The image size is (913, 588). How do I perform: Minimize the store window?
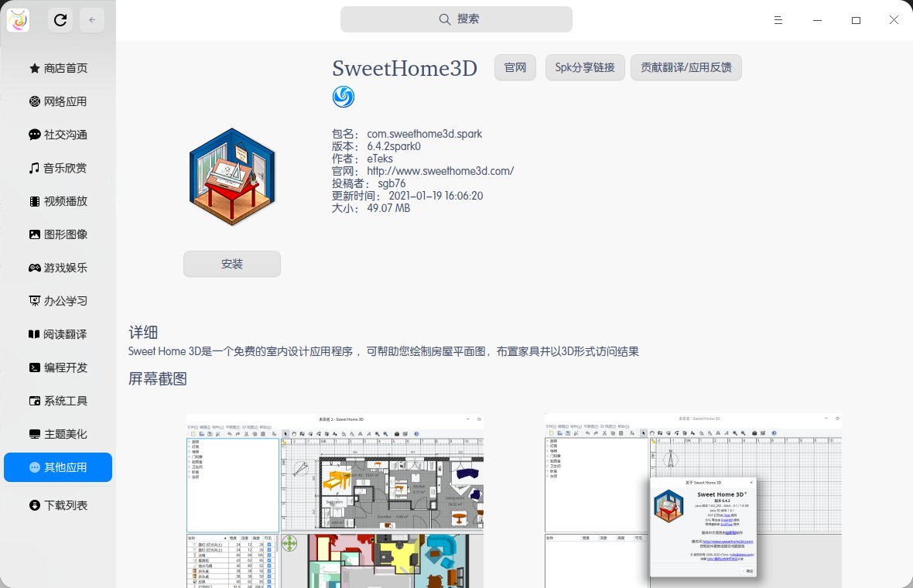tap(818, 20)
